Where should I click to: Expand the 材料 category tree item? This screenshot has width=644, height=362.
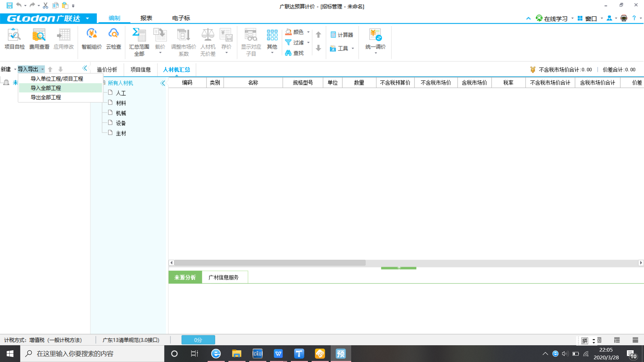coord(120,103)
